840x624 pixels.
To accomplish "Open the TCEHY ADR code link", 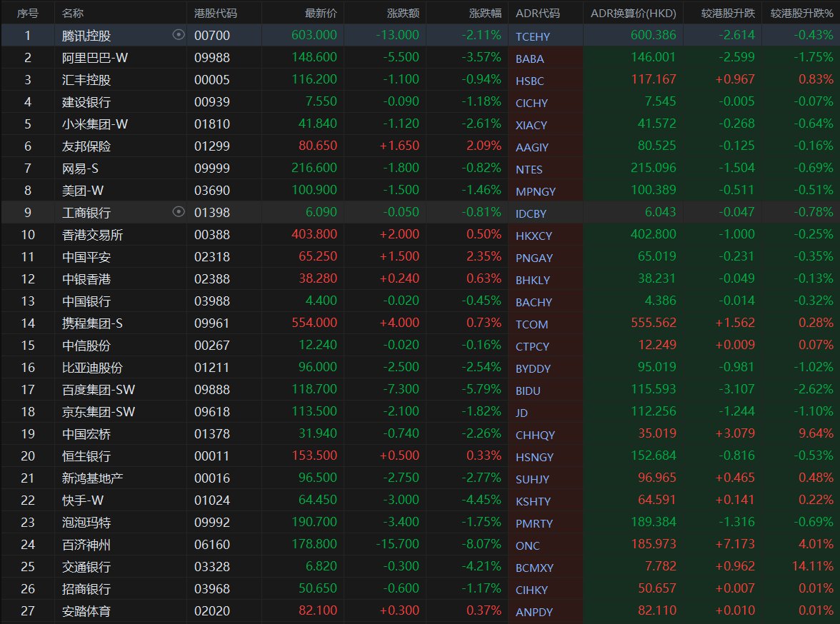I will click(x=533, y=36).
